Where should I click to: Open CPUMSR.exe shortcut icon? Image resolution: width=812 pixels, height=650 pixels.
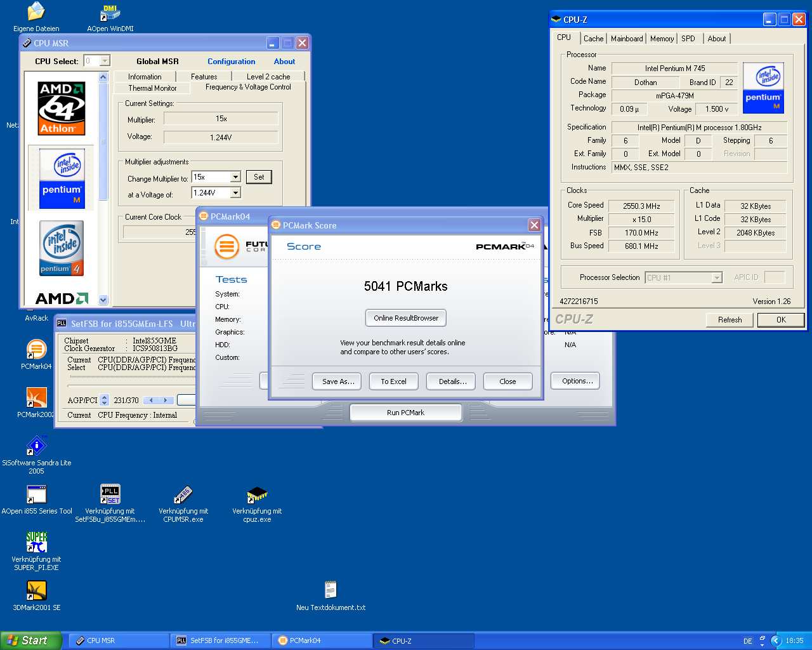(x=183, y=494)
